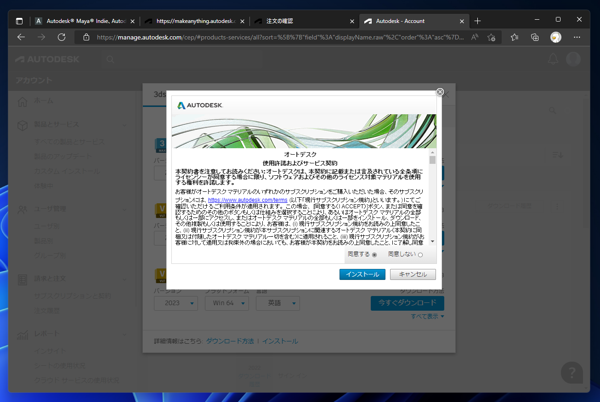Screen dimensions: 600x402
Task: Go back using the browser back arrow
Action: [x=21, y=37]
